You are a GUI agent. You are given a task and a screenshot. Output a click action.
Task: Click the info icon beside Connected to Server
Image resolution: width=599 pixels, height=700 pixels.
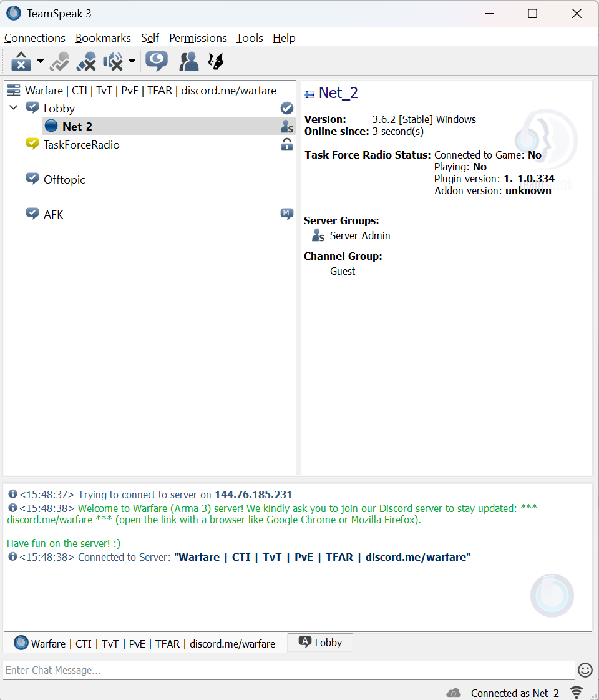point(12,556)
